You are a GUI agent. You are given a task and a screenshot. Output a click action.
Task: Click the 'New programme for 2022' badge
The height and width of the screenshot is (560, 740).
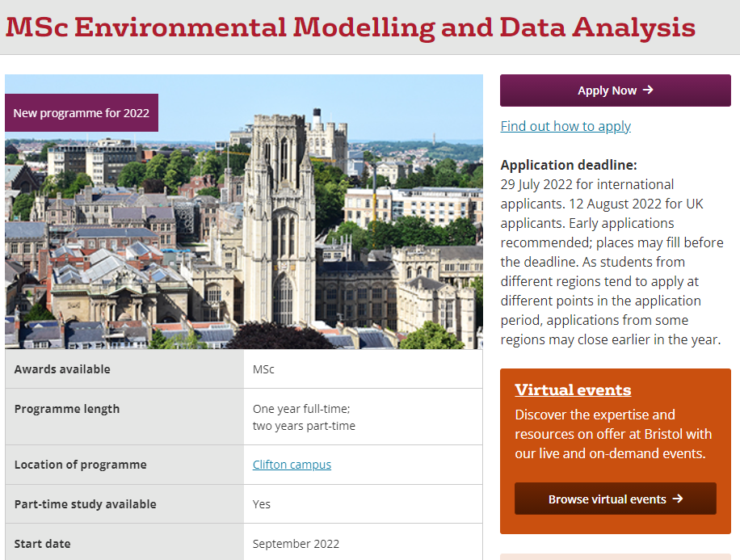point(82,113)
